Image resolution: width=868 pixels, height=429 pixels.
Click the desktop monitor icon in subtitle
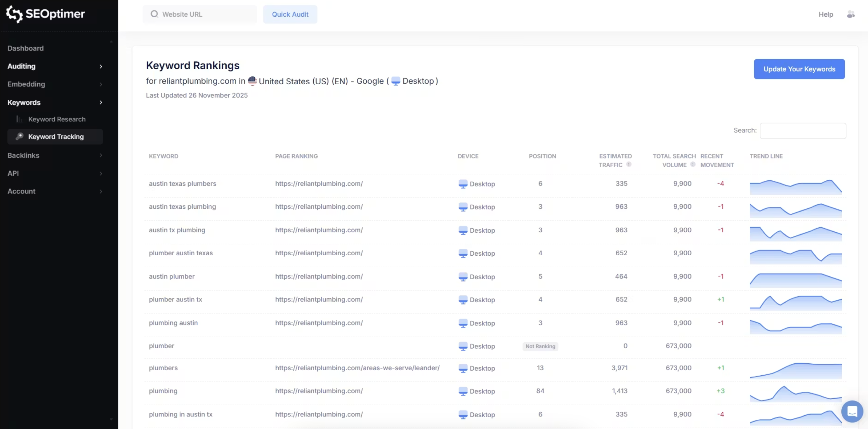click(395, 81)
